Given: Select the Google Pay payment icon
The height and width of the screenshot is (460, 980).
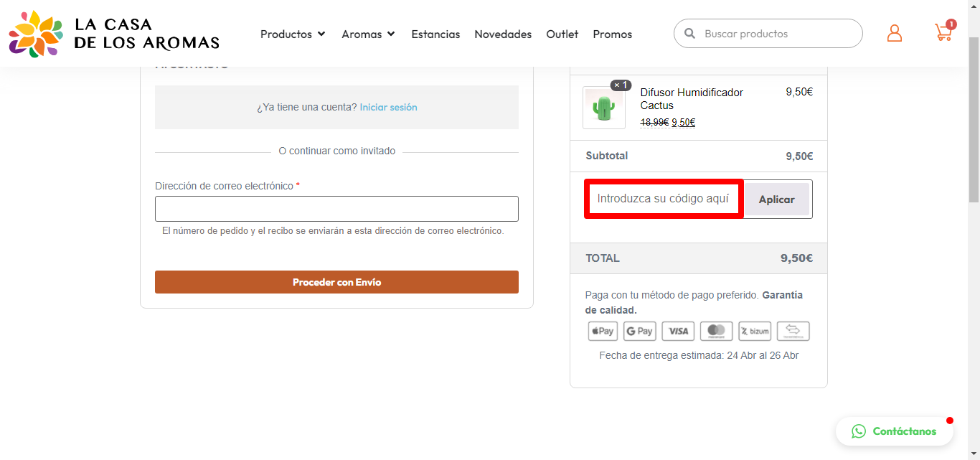Looking at the screenshot, I should click(640, 331).
